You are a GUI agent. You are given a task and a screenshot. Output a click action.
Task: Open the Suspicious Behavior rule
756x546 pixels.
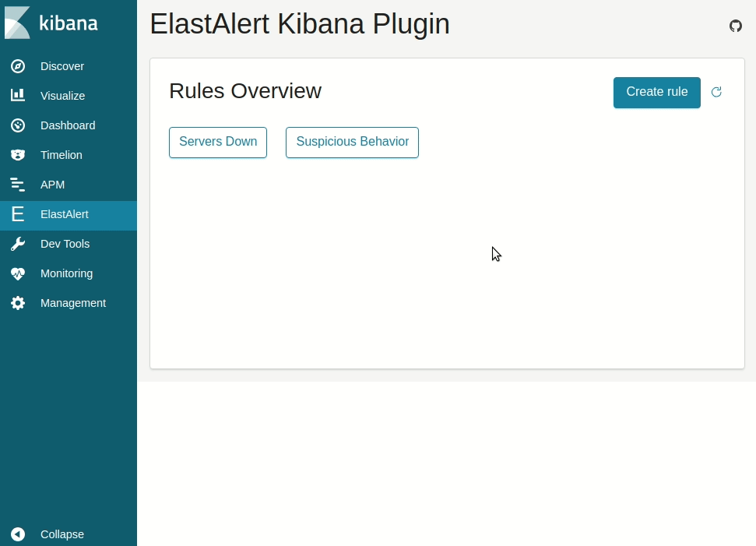352,142
